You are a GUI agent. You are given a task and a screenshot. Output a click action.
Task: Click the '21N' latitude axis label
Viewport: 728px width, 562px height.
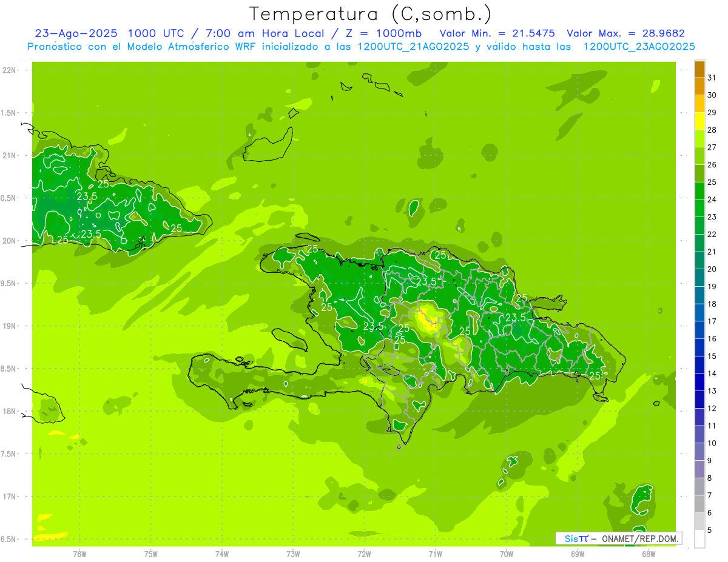coord(9,155)
